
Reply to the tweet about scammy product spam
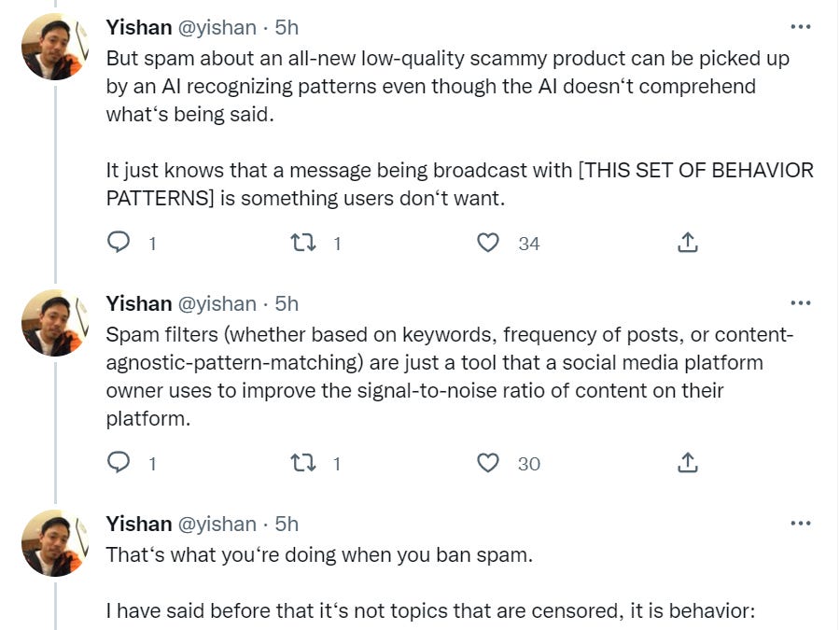click(x=119, y=243)
